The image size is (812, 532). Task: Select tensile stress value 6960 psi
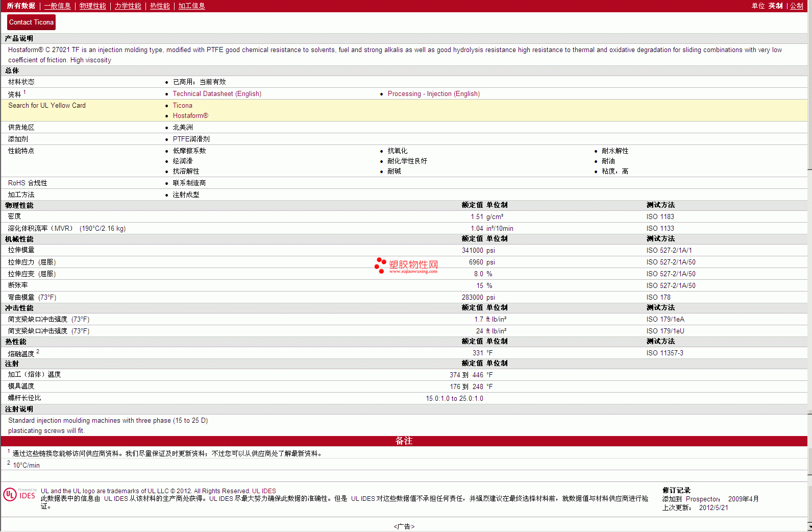pos(482,262)
